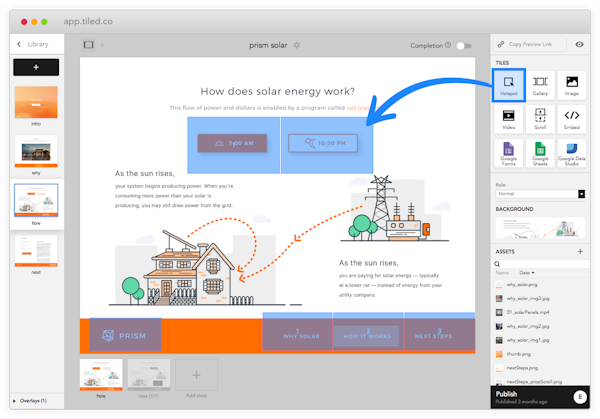600x419 pixels.
Task: Add a Google Data Studio tile
Action: pyautogui.click(x=571, y=154)
